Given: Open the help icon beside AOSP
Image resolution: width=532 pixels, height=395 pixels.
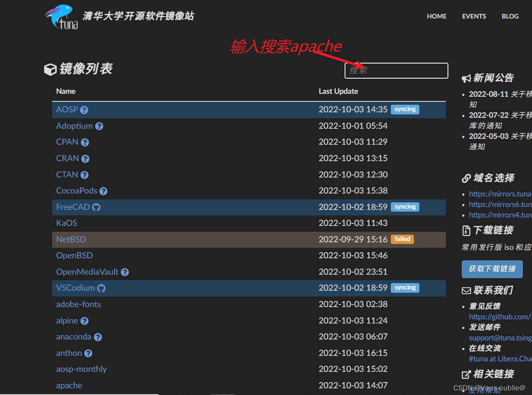Looking at the screenshot, I should [84, 110].
